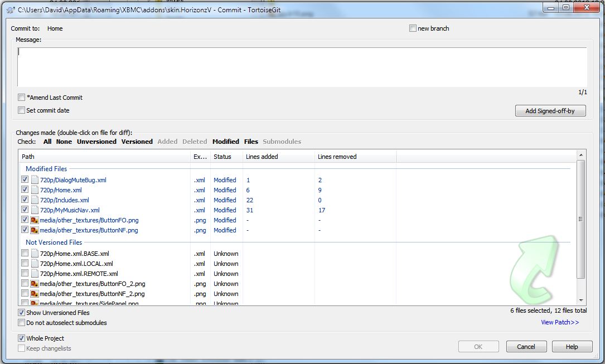Click the Lines added value 22
This screenshot has height=364, width=605.
click(250, 200)
